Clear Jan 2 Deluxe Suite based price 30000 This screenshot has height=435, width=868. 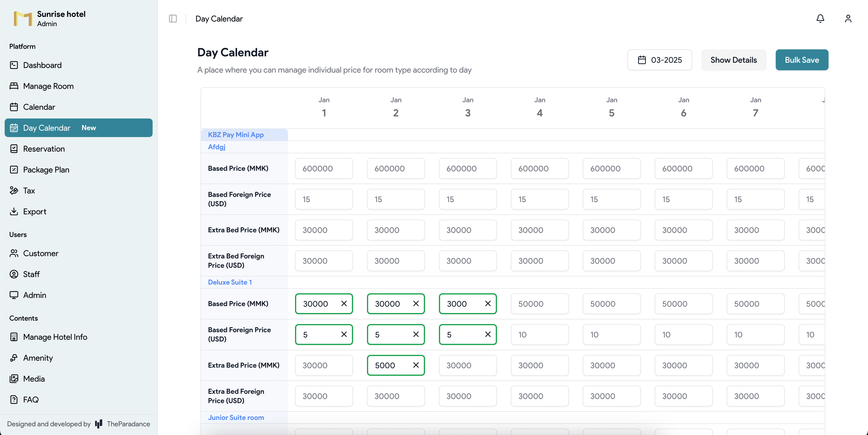coord(416,303)
